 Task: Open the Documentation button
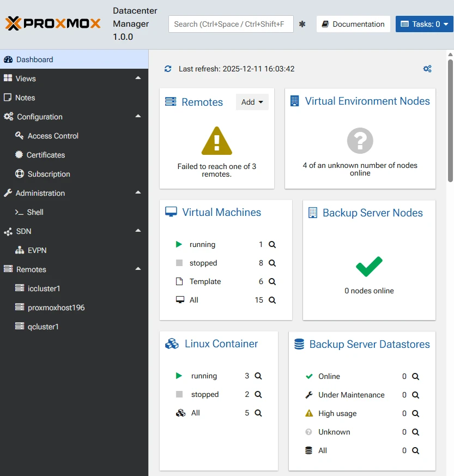[x=353, y=24]
